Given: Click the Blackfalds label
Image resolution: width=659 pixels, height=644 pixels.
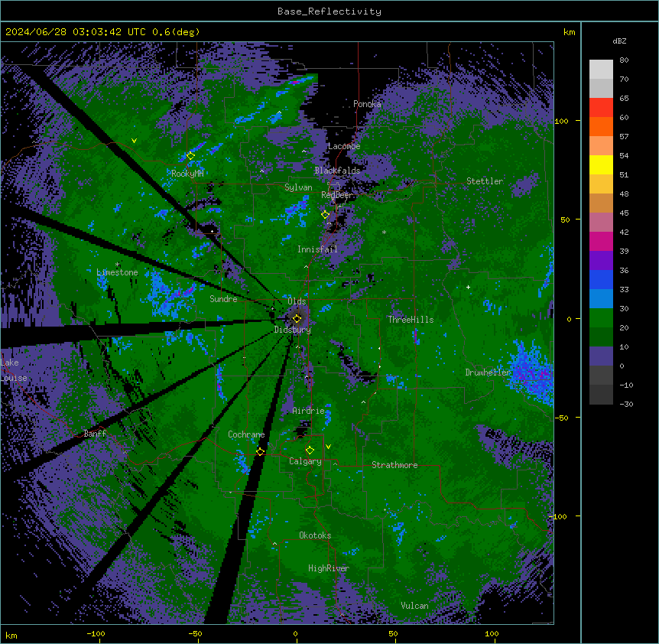Looking at the screenshot, I should click(337, 171).
